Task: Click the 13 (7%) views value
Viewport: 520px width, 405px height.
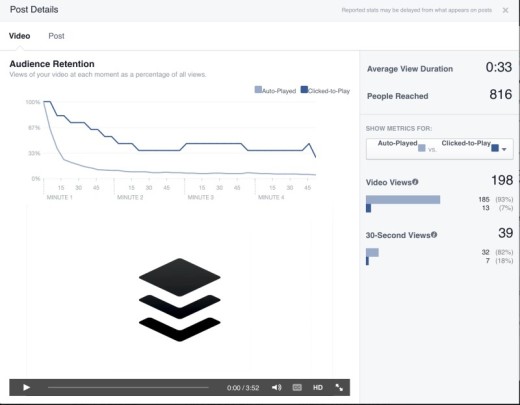Action: [x=497, y=208]
